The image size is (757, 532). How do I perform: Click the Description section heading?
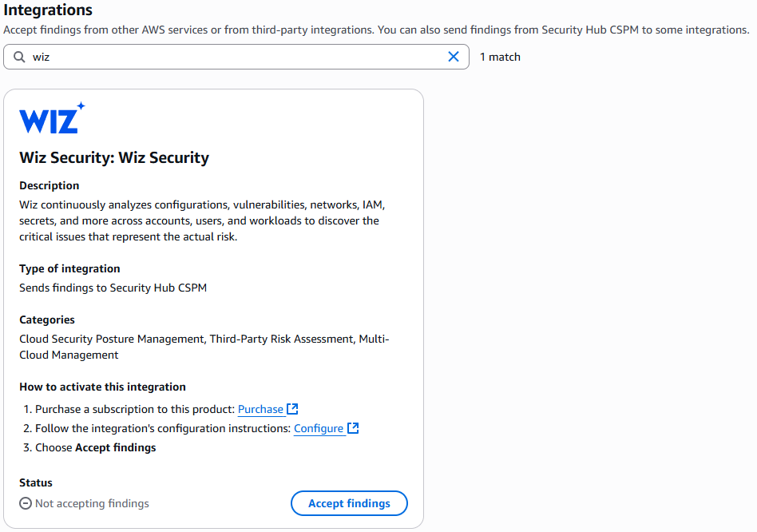pos(50,185)
